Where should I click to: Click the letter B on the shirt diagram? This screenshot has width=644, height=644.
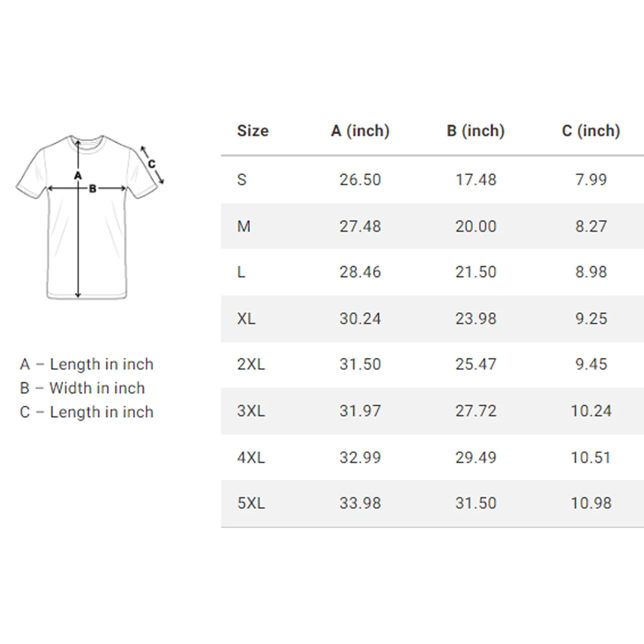tap(93, 189)
